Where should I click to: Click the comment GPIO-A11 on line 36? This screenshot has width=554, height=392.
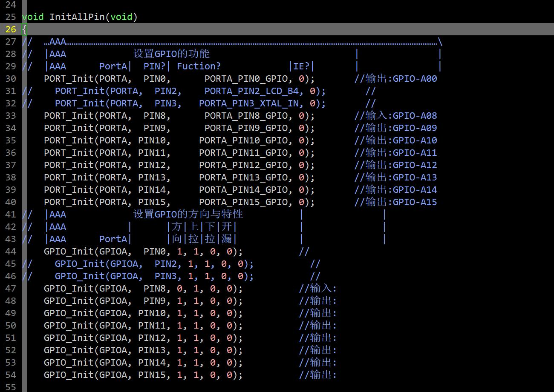(x=415, y=153)
